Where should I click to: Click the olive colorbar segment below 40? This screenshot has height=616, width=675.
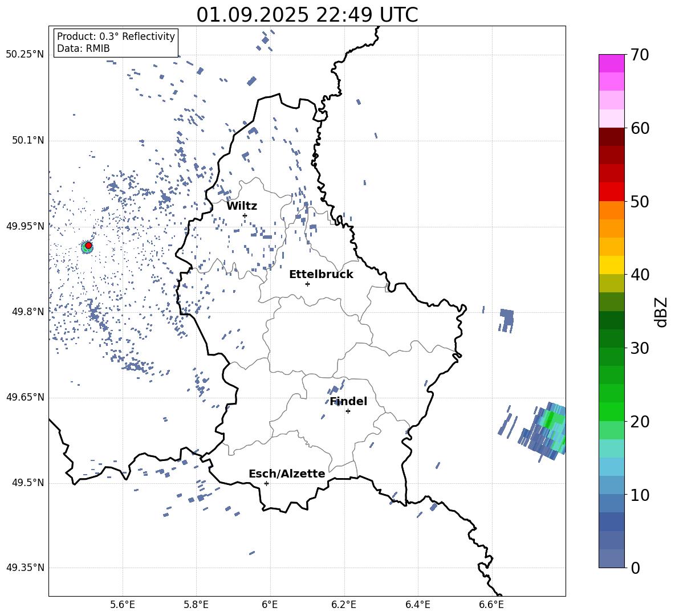click(612, 283)
